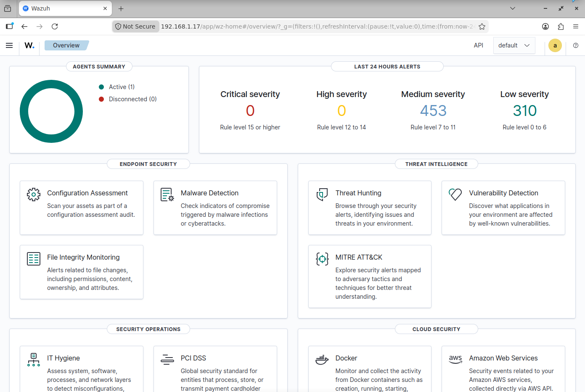Open the Malware Detection card
Image resolution: width=585 pixels, height=392 pixels.
tap(215, 208)
